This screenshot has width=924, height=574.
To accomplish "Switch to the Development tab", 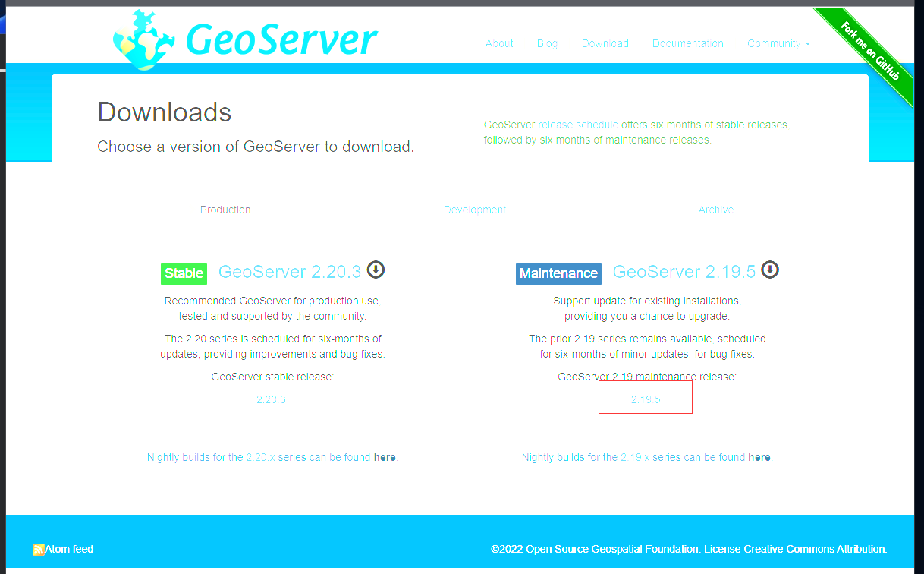I will (x=475, y=210).
